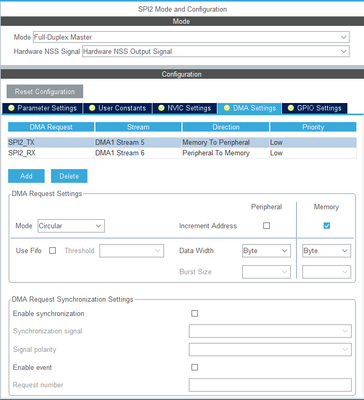Open the Mode dropdown showing Full-Duplex Master
Screen dimensions: 364x400
[x=191, y=37]
